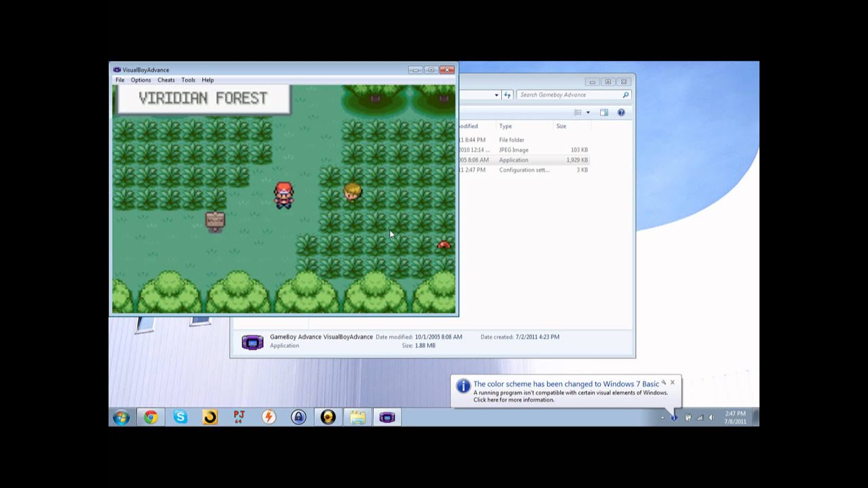The height and width of the screenshot is (488, 868).
Task: Open the PJ64 emulator from the taskbar
Action: (x=239, y=418)
